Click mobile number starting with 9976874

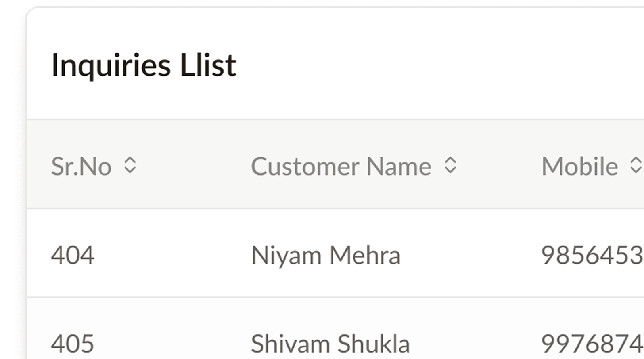(x=592, y=343)
